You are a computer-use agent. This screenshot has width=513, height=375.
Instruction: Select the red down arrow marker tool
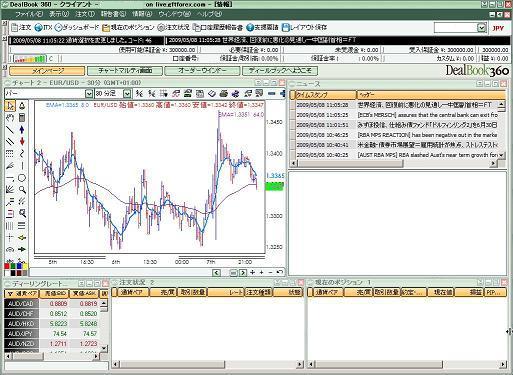point(22,141)
